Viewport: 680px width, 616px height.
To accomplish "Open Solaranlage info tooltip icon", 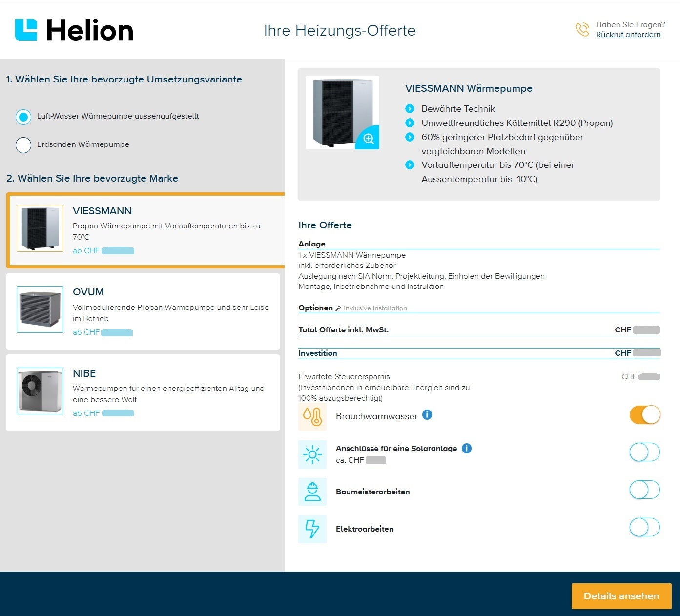I will [x=467, y=448].
